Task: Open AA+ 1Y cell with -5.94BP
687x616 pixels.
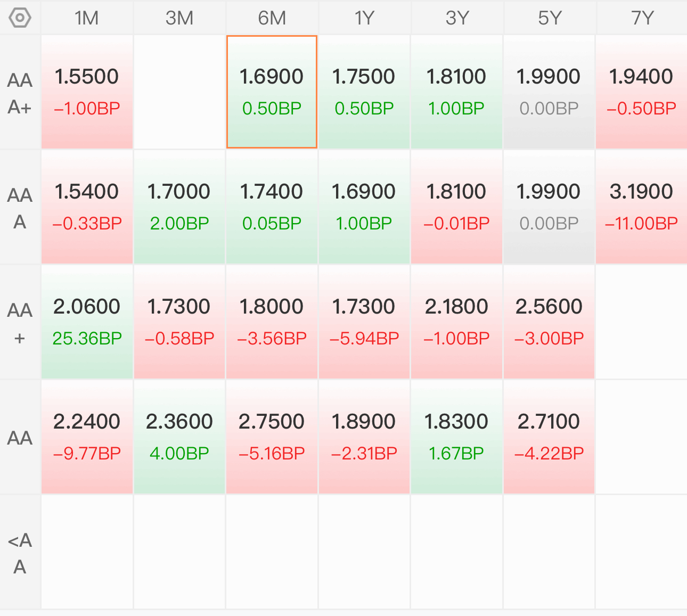Action: tap(364, 322)
